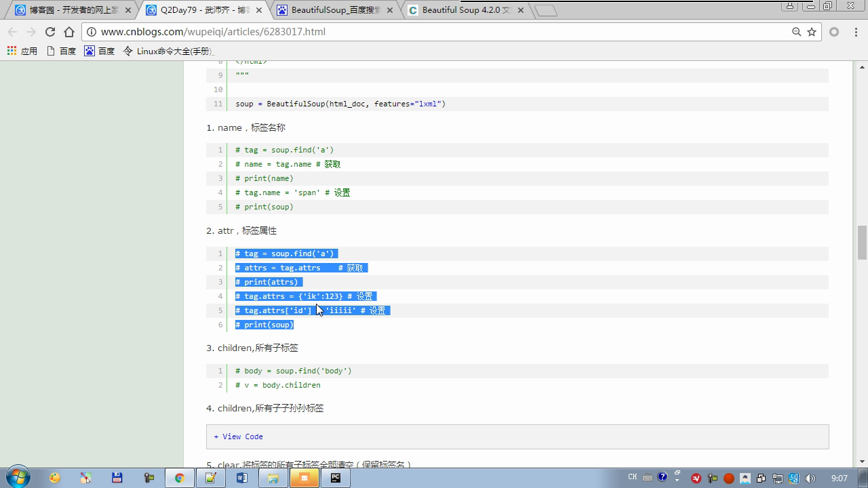The width and height of the screenshot is (868, 488).
Task: View site information icon next to URL
Action: pyautogui.click(x=92, y=32)
